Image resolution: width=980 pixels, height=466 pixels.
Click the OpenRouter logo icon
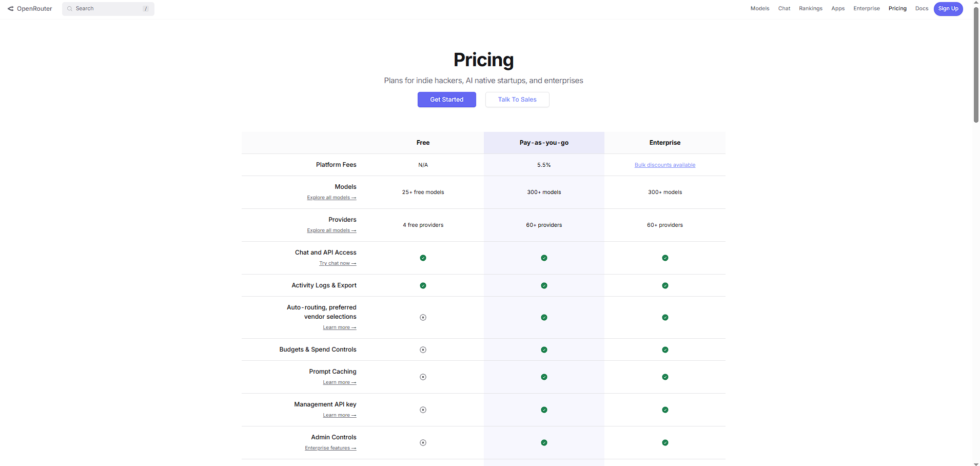(x=11, y=9)
